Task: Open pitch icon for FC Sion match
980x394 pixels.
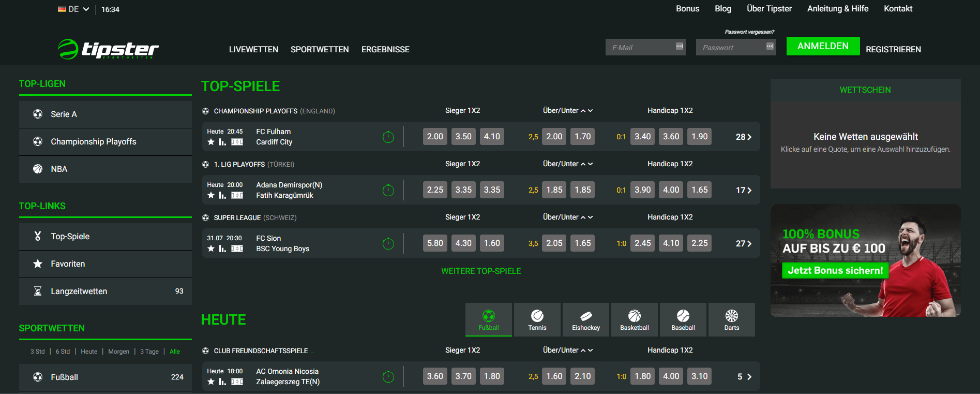Action: click(x=237, y=249)
